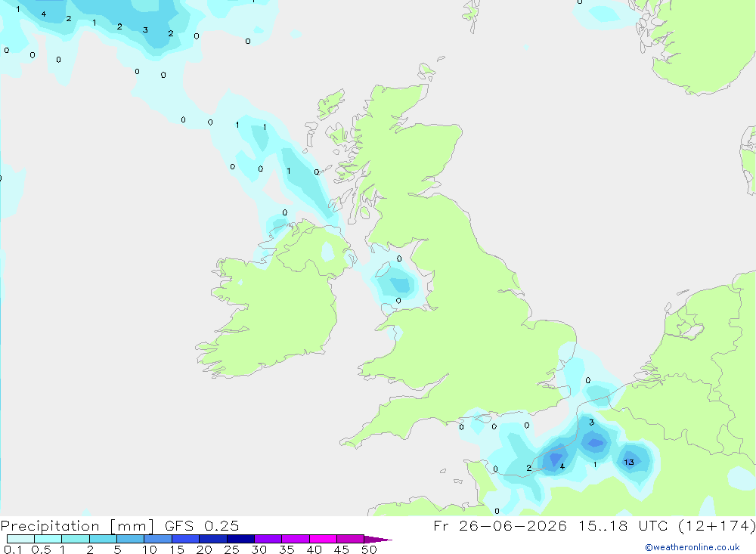Select the 0.1–0.5 mm palest legend swatch
Viewport: 756px width, 554px height.
[20, 539]
